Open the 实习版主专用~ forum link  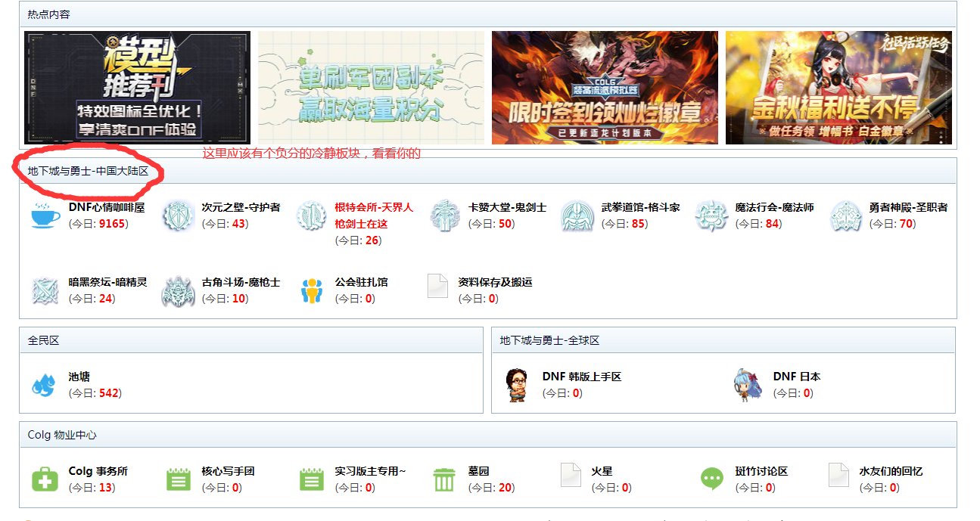370,471
